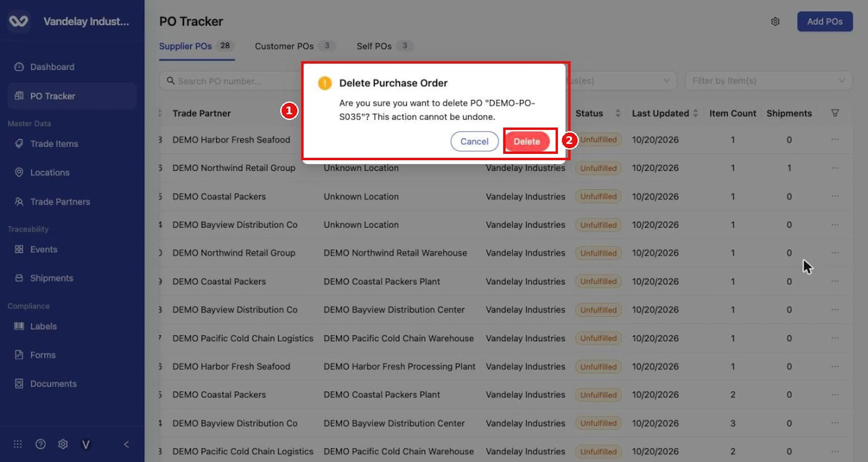Collapse the sidebar with the chevron
Viewport: 868px width, 462px height.
tap(126, 444)
